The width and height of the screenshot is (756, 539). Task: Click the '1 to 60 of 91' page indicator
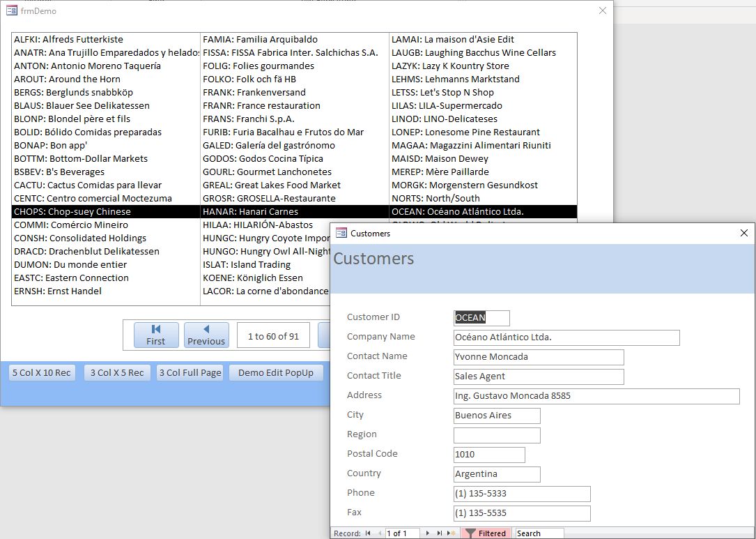tap(273, 336)
